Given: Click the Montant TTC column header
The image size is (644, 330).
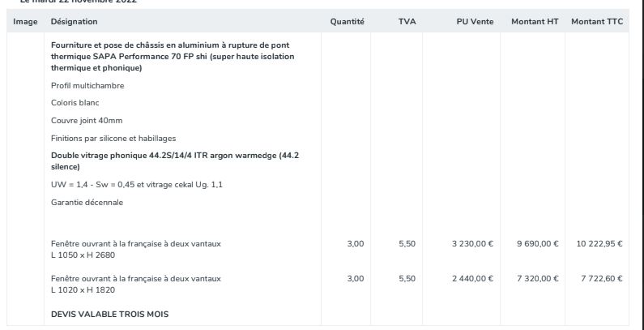Looking at the screenshot, I should [596, 20].
